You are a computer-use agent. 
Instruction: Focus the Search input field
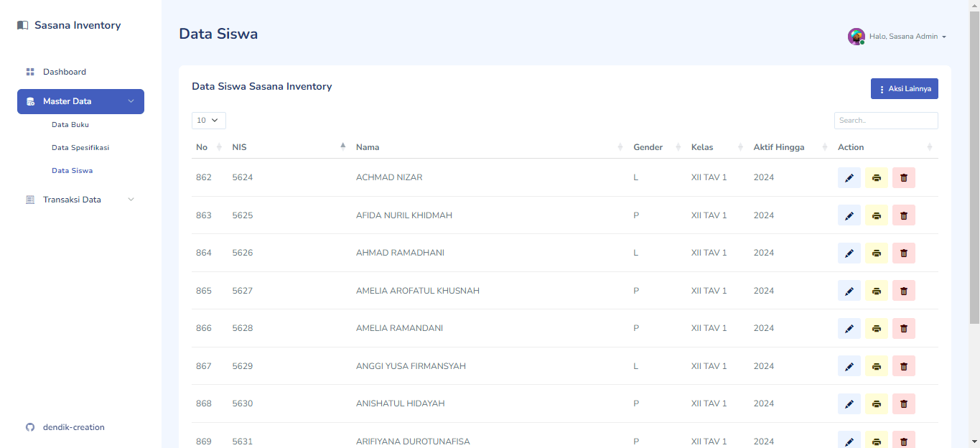click(886, 121)
